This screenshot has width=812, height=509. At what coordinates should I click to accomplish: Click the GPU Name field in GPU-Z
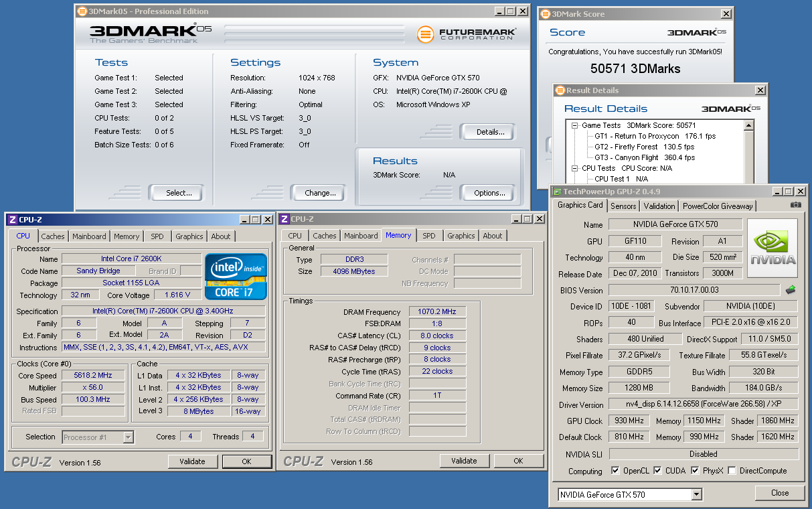tap(675, 224)
